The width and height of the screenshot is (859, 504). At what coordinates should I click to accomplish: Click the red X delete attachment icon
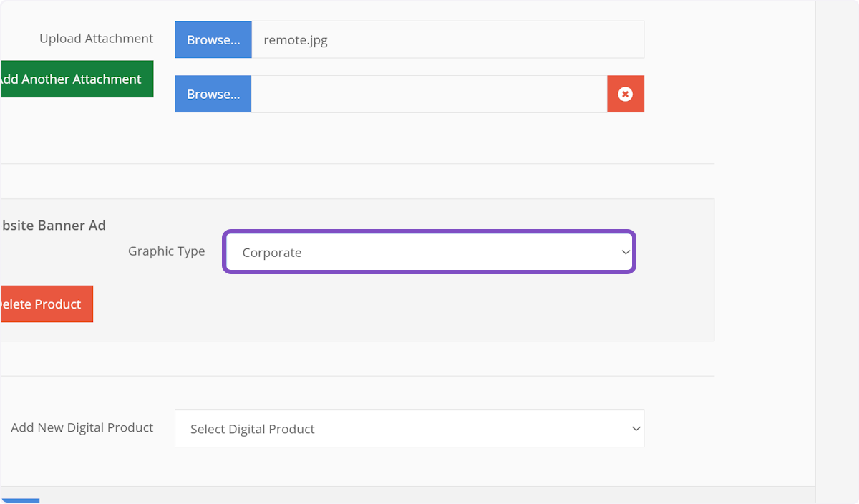(x=626, y=94)
